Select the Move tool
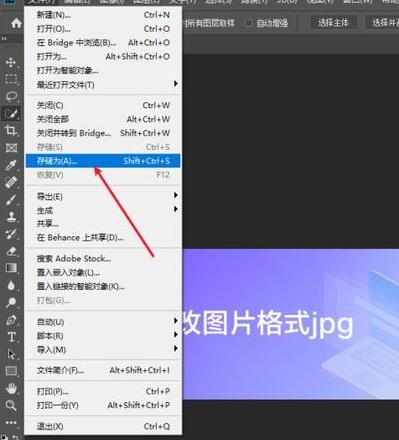399x440 pixels. [x=11, y=62]
